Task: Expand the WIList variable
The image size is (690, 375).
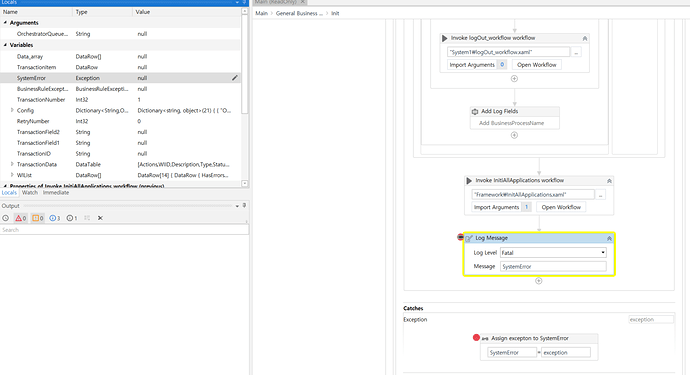Action: (x=12, y=175)
